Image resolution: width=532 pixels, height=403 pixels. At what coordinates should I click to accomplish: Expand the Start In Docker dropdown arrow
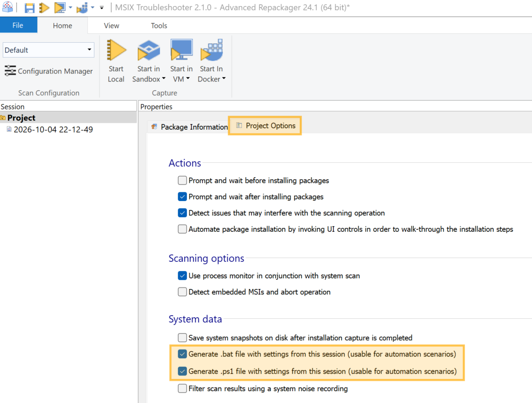pos(224,79)
